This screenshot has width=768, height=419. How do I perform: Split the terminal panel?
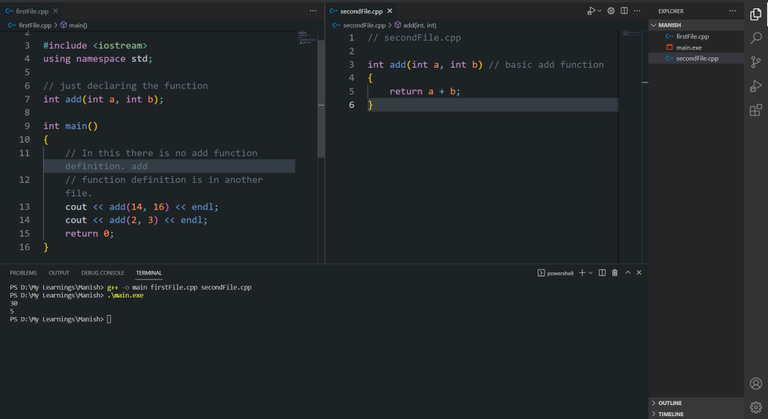(x=602, y=273)
